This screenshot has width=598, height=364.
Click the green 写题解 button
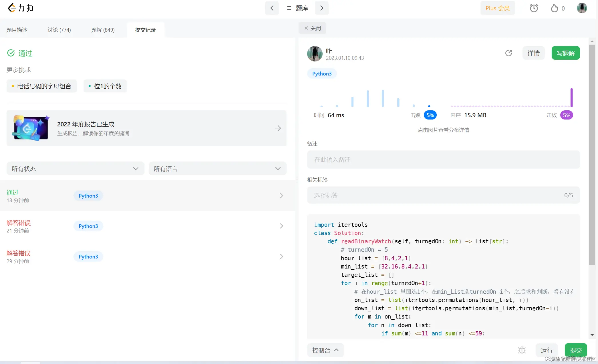(565, 53)
